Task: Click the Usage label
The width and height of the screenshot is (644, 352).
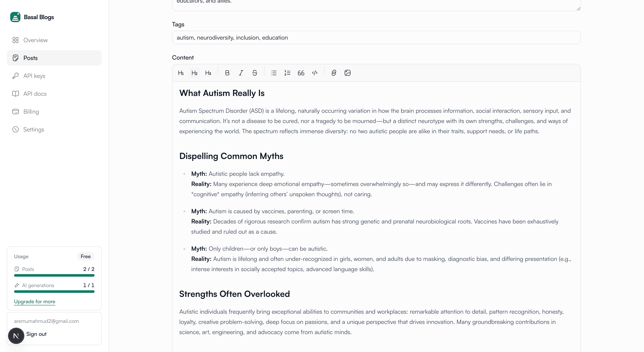Action: click(21, 256)
